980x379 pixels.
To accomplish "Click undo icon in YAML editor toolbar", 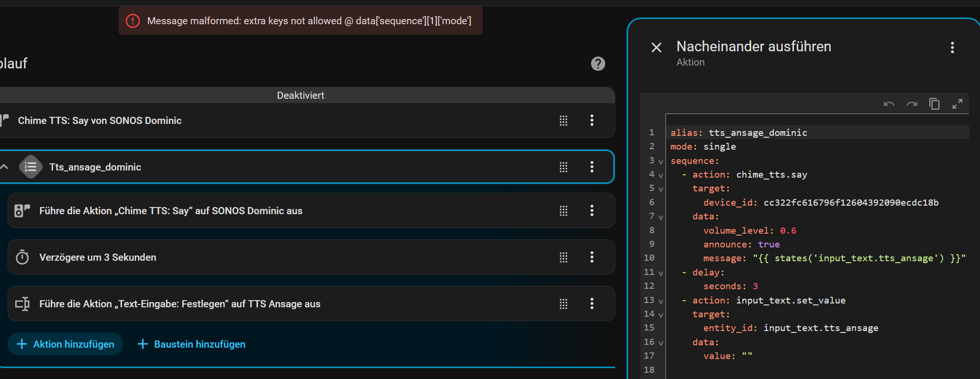I will (889, 104).
